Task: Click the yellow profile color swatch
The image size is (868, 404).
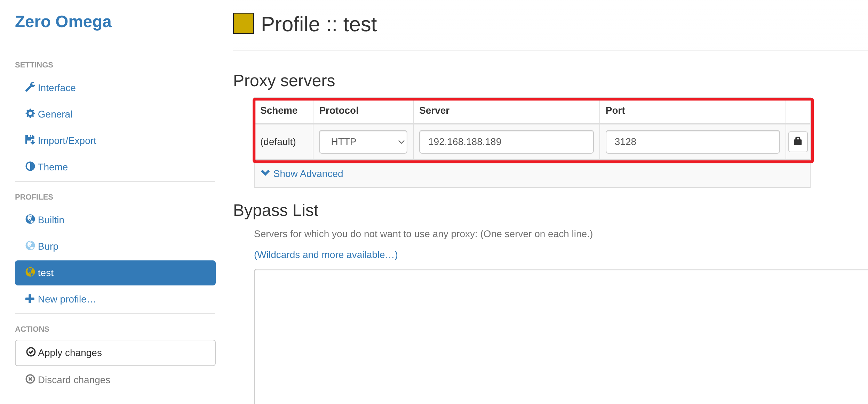Action: pyautogui.click(x=243, y=23)
